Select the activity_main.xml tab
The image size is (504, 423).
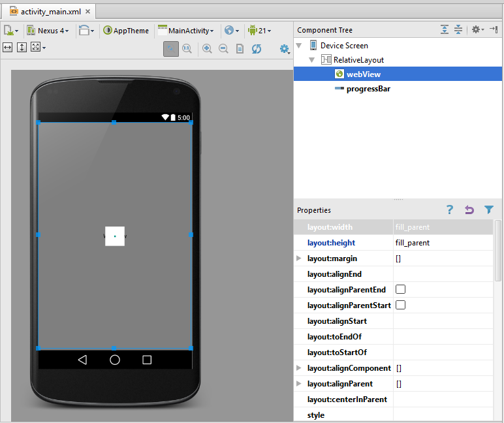click(x=46, y=12)
